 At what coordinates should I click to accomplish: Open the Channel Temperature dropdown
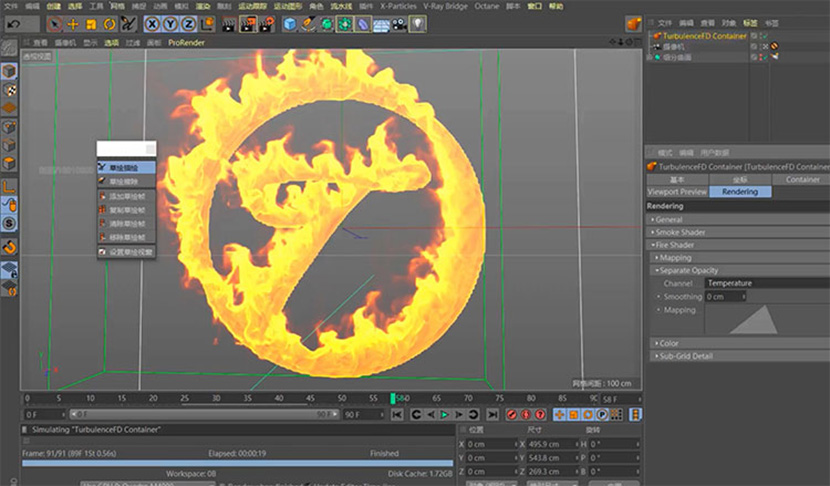click(x=768, y=283)
